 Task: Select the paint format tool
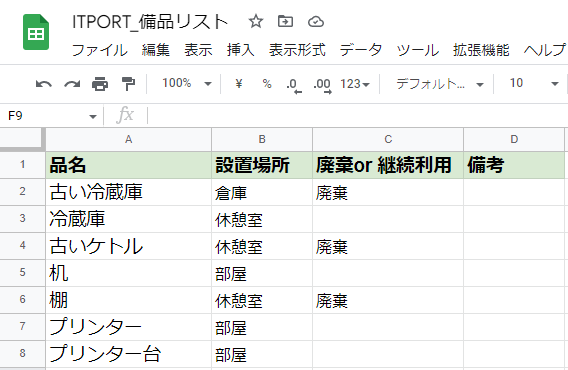pos(128,84)
